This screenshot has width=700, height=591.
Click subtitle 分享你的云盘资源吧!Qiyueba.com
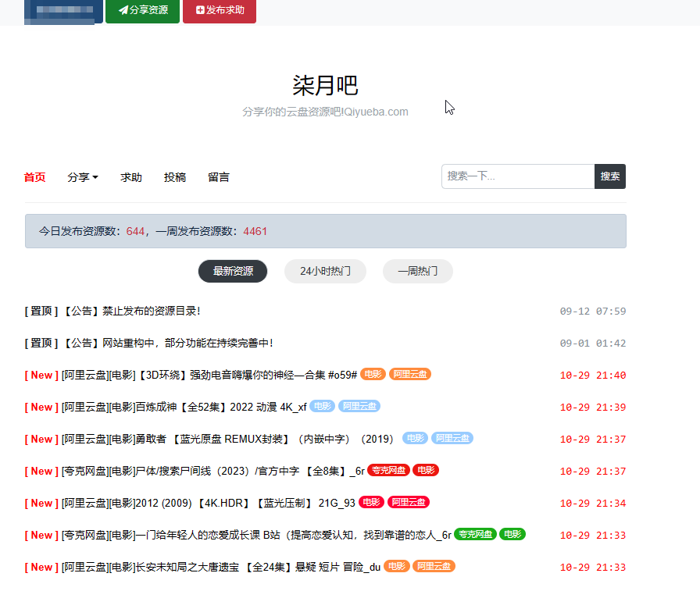click(325, 112)
